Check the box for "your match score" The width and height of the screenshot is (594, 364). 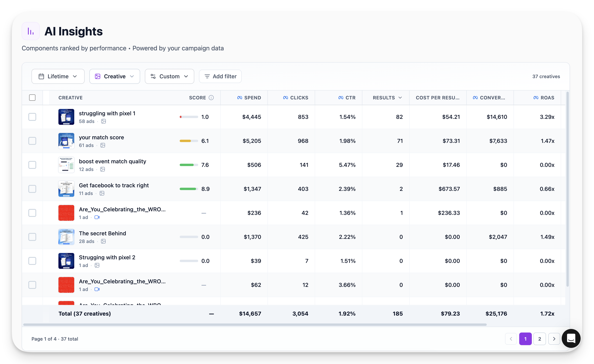pyautogui.click(x=32, y=141)
